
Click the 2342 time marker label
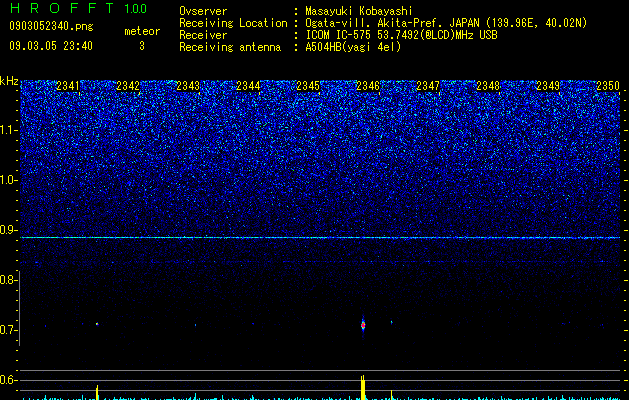pos(128,86)
